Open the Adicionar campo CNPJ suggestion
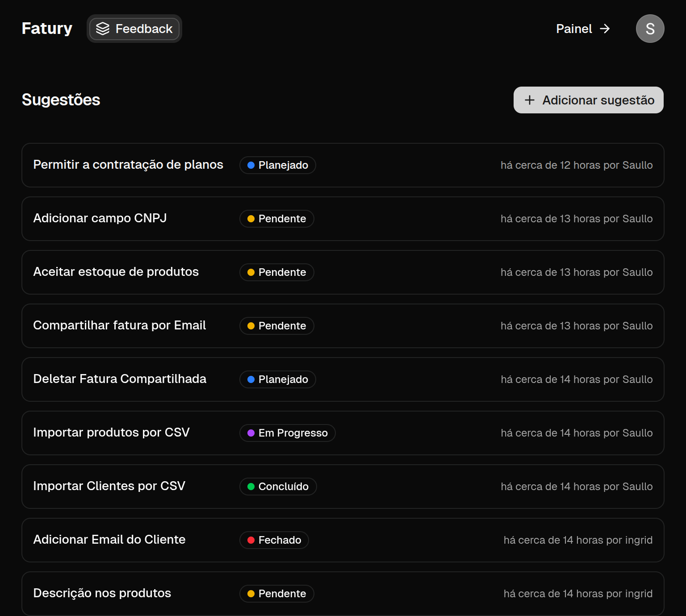This screenshot has height=616, width=686. pyautogui.click(x=100, y=218)
